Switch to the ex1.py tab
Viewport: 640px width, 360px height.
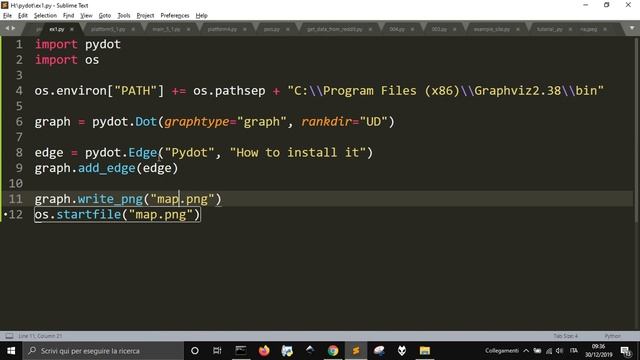click(57, 29)
